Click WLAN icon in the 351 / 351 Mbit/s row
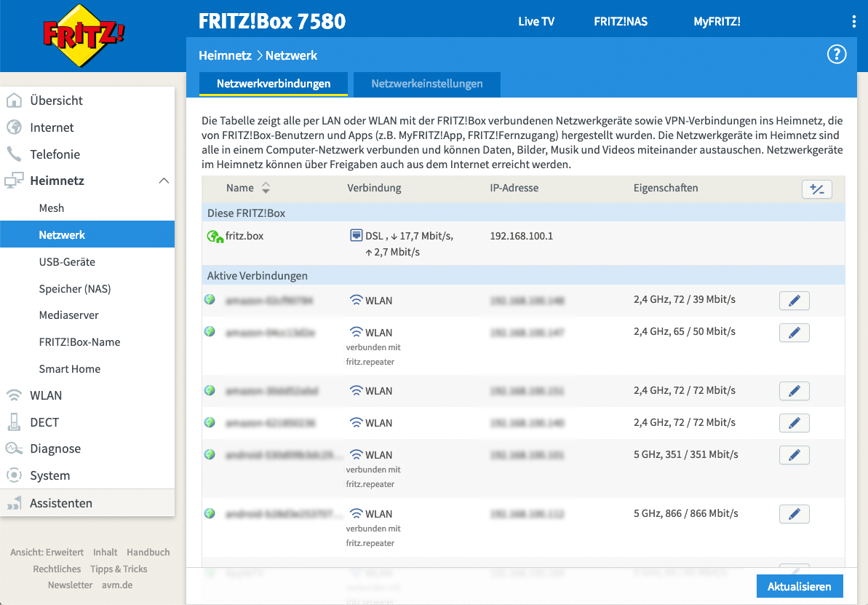Image resolution: width=868 pixels, height=605 pixels. pos(357,455)
